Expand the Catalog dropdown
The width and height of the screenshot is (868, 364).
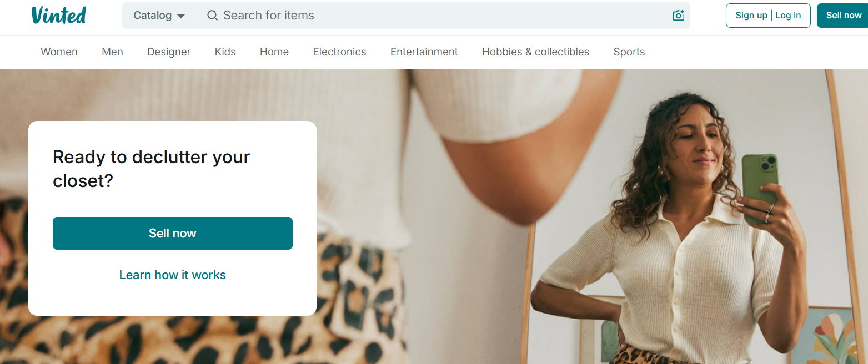click(160, 16)
